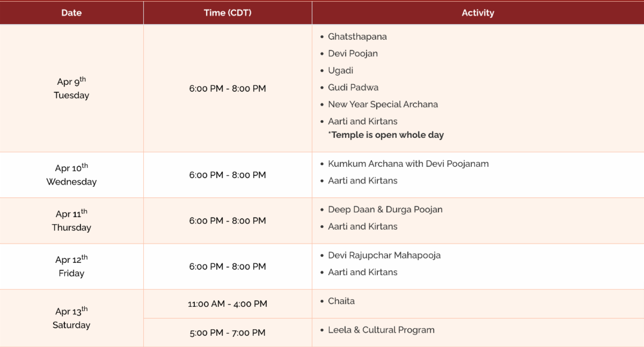Click the Ghatsthapana activity item
This screenshot has height=347, width=644.
point(357,36)
